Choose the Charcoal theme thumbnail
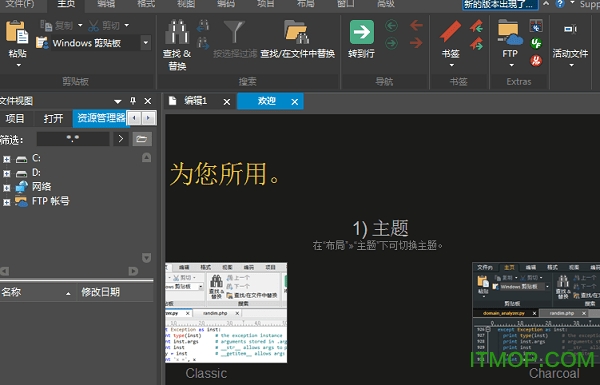 [536, 313]
